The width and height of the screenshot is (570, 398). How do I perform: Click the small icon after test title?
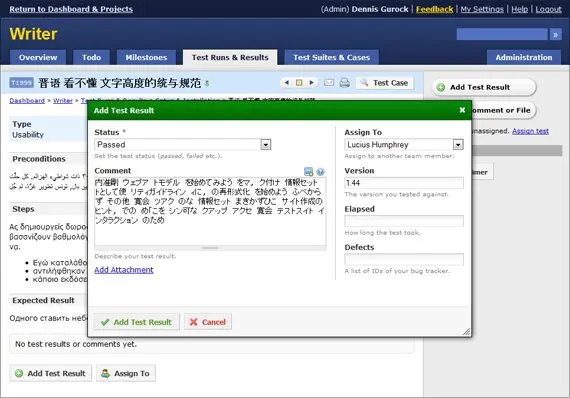[207, 84]
